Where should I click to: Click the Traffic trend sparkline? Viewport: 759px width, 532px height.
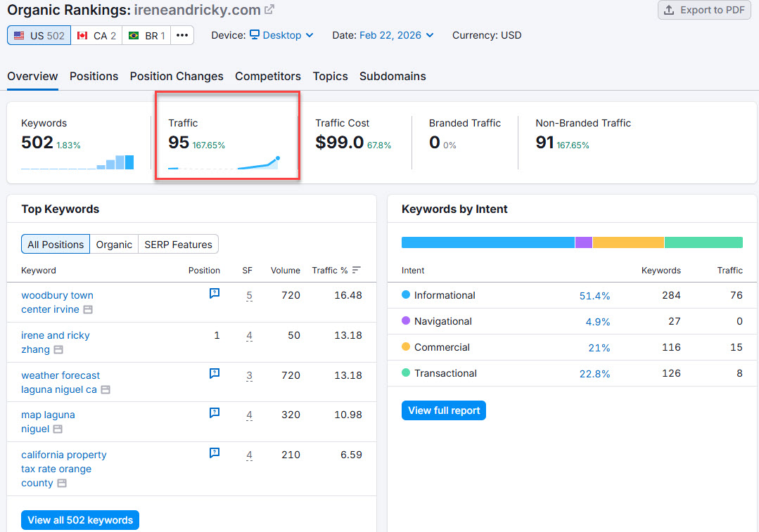(224, 163)
